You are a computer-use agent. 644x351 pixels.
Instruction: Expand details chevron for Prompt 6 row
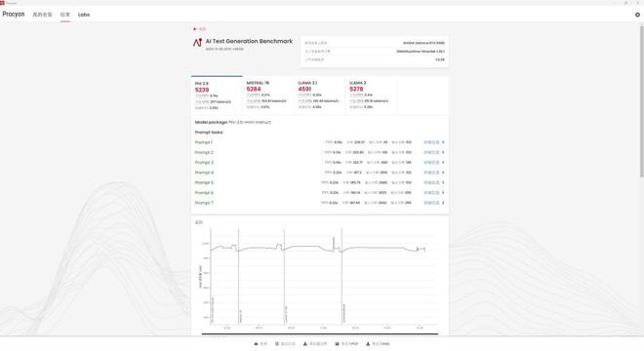[x=443, y=192]
